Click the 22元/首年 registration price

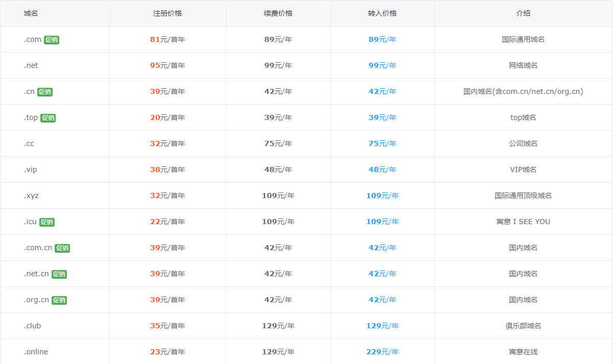click(x=168, y=222)
